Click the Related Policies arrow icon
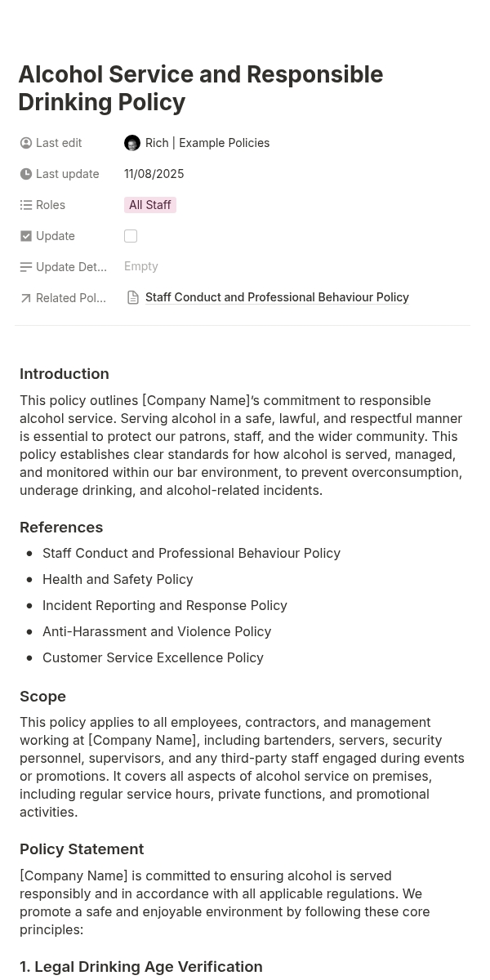This screenshot has width=490, height=980. (x=26, y=298)
